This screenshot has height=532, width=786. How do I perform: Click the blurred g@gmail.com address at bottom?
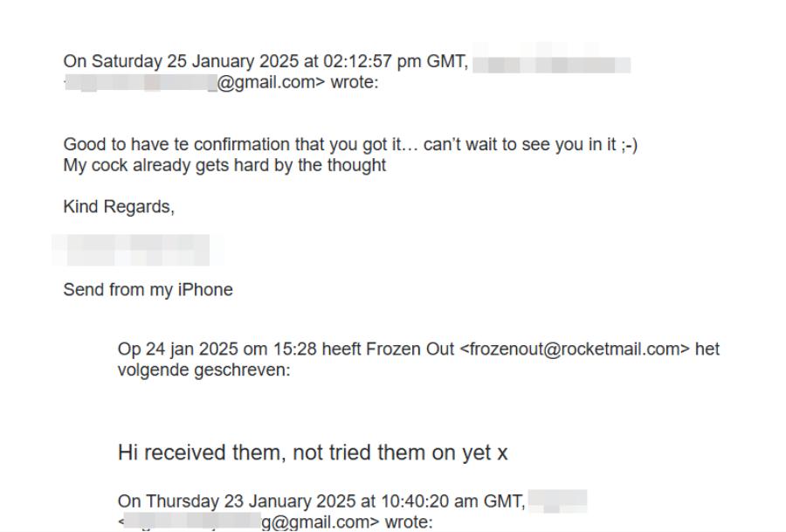249,522
